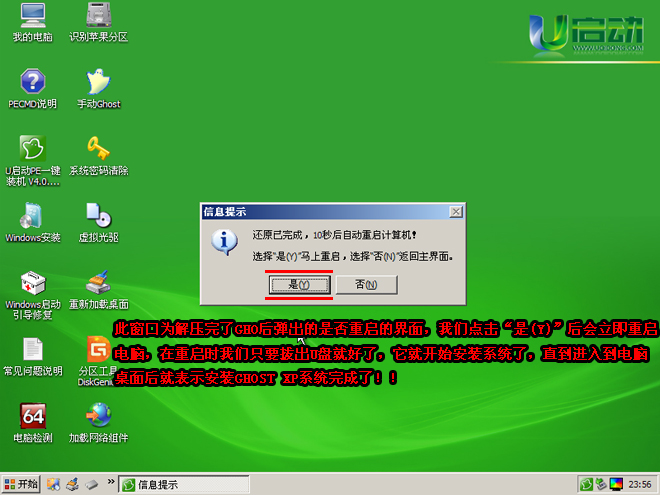Open 常见问题说明 document icon
The height and width of the screenshot is (495, 660).
click(33, 350)
